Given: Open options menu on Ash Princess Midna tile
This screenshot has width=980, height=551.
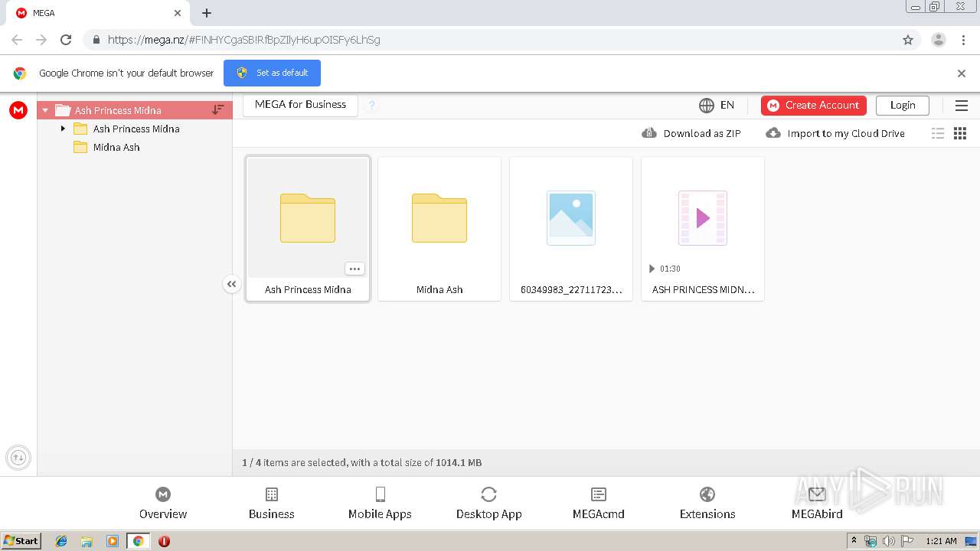Looking at the screenshot, I should click(354, 269).
